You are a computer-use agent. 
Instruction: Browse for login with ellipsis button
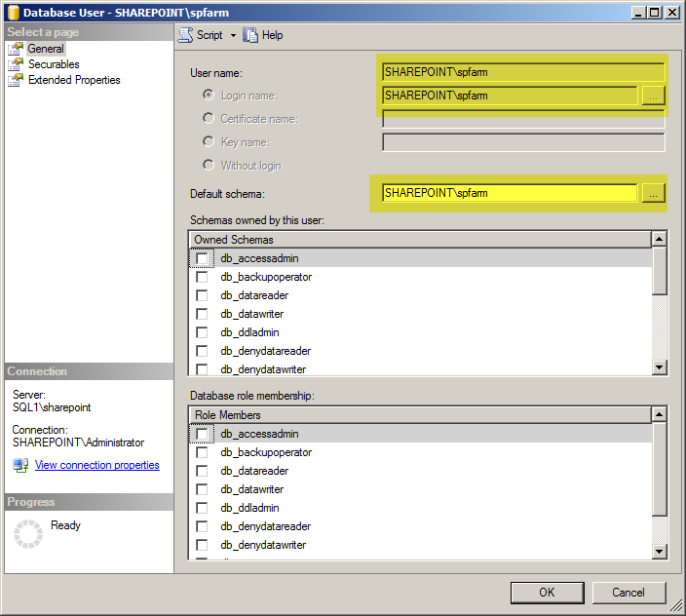coord(653,96)
